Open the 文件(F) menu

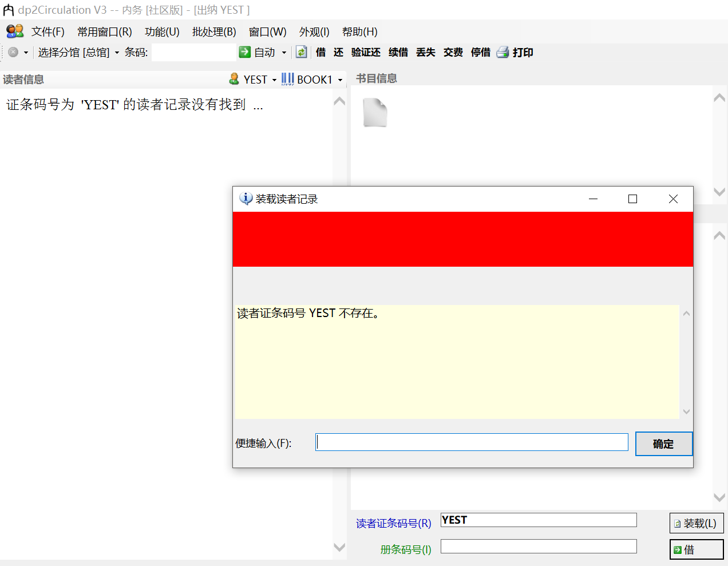pos(48,31)
